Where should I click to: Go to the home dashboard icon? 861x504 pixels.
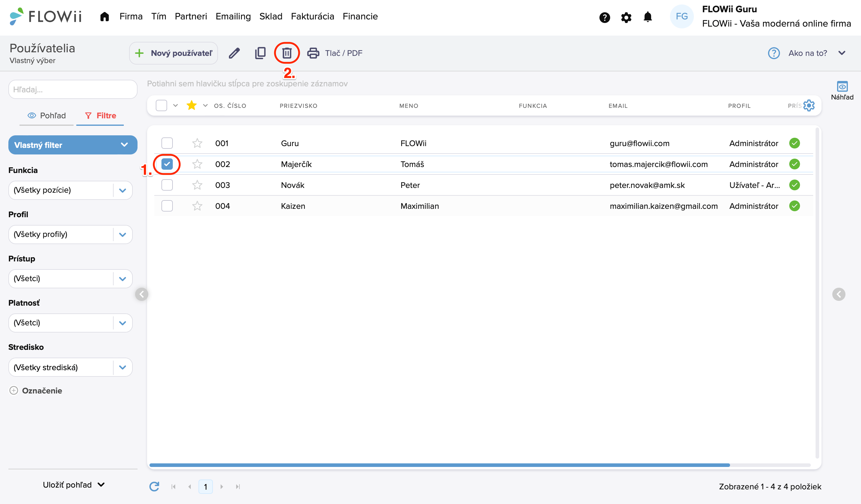[104, 16]
